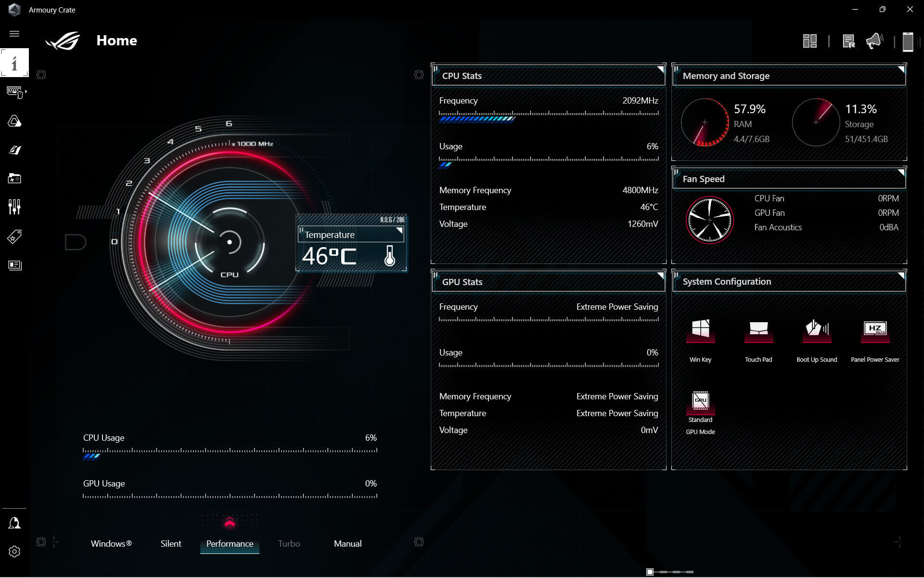The height and width of the screenshot is (578, 924).
Task: Toggle the Performance mode selection
Action: pos(230,543)
